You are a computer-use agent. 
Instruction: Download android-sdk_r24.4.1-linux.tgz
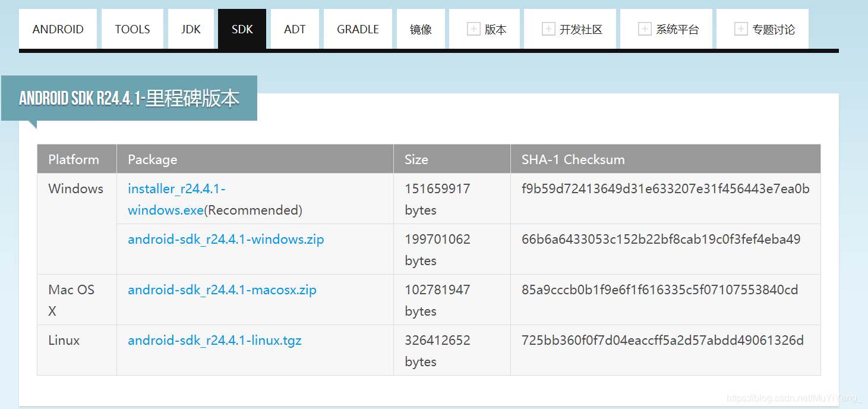point(214,340)
